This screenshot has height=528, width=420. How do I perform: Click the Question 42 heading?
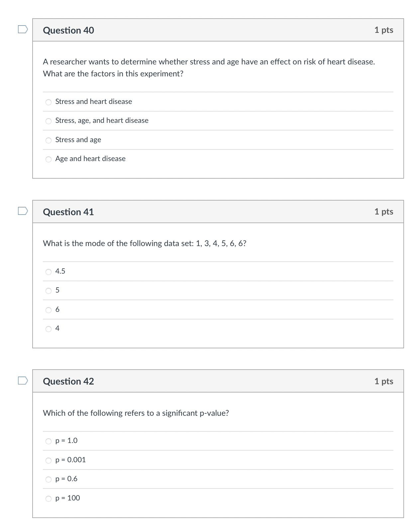[x=68, y=381]
